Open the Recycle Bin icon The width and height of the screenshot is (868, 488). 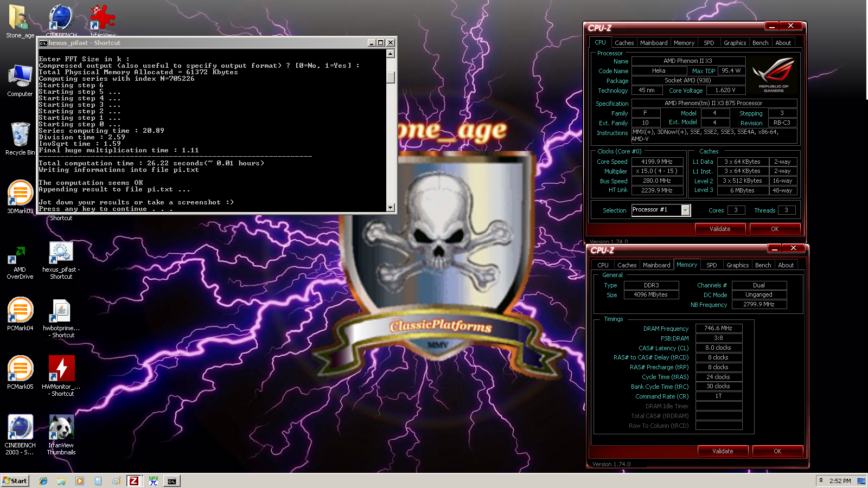tap(20, 134)
